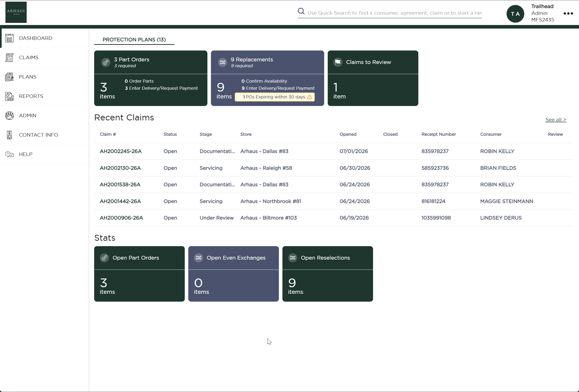Click consumer BRIAN FIELDS

pos(498,168)
